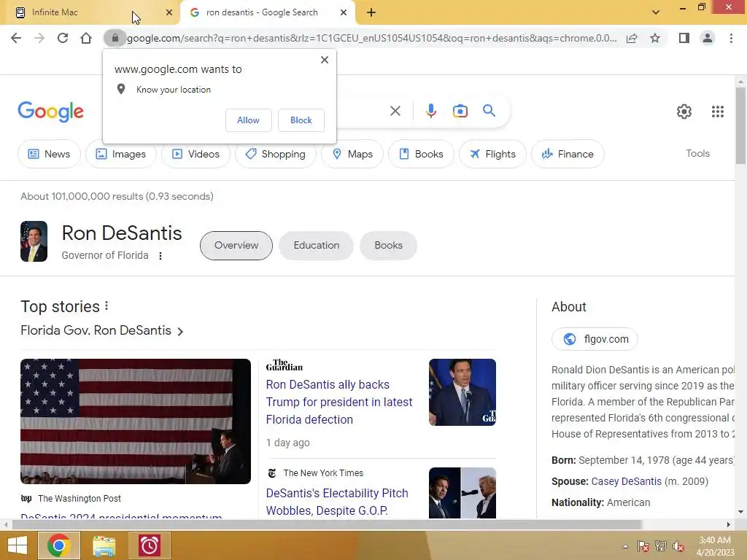Start a voice search with the microphone
The width and height of the screenshot is (747, 560).
tap(430, 111)
